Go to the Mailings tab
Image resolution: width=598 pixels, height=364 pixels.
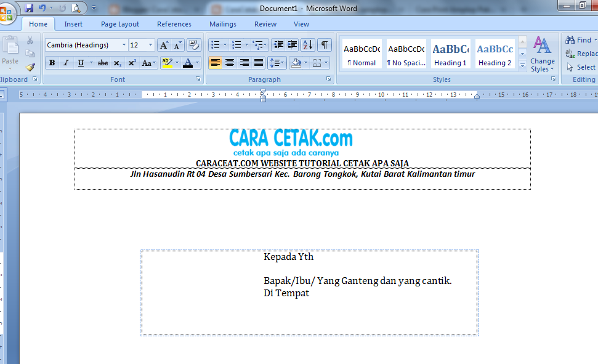[x=223, y=24]
